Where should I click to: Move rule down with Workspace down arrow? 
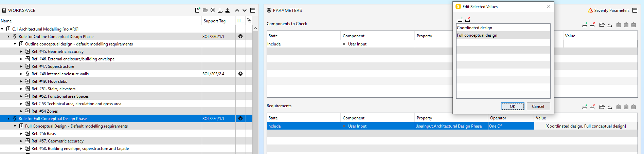(245, 10)
